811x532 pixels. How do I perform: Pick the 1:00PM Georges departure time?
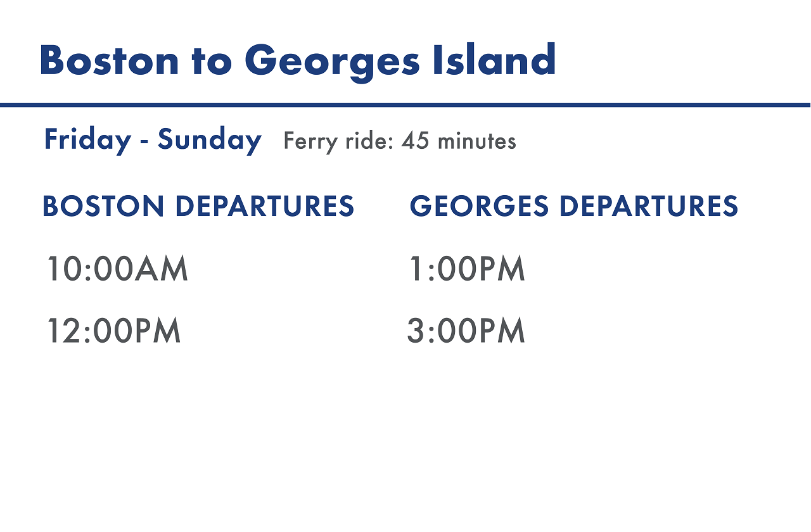[467, 269]
